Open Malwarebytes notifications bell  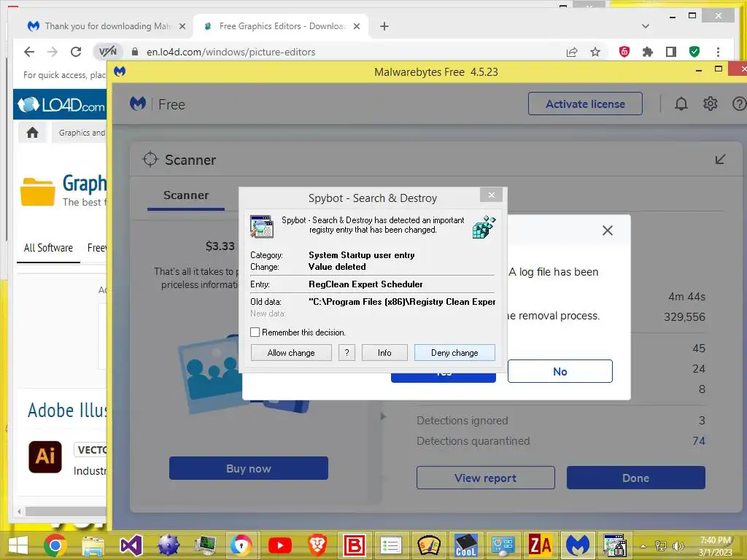click(681, 104)
